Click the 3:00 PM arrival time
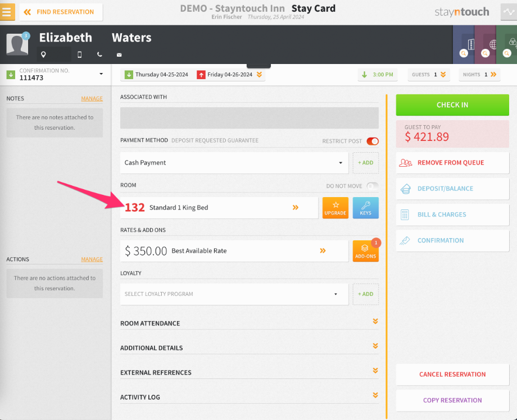The width and height of the screenshot is (517, 420). point(378,75)
